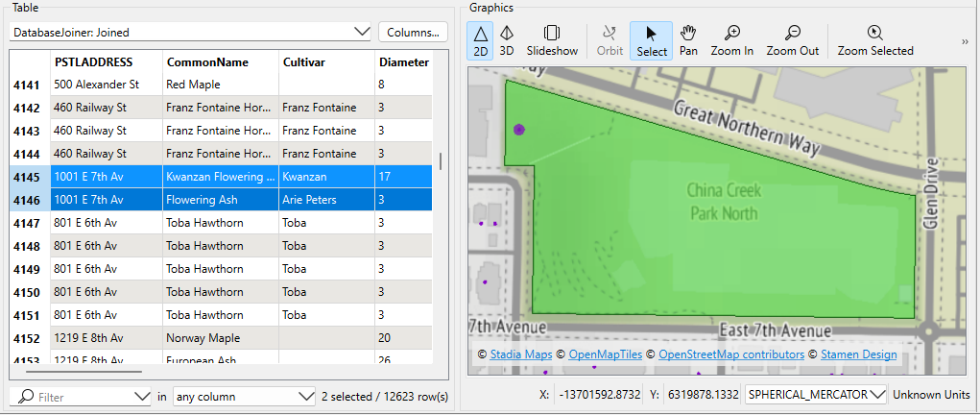Image resolution: width=980 pixels, height=415 pixels.
Task: Open the 'any column' filter dropdown
Action: (x=244, y=396)
